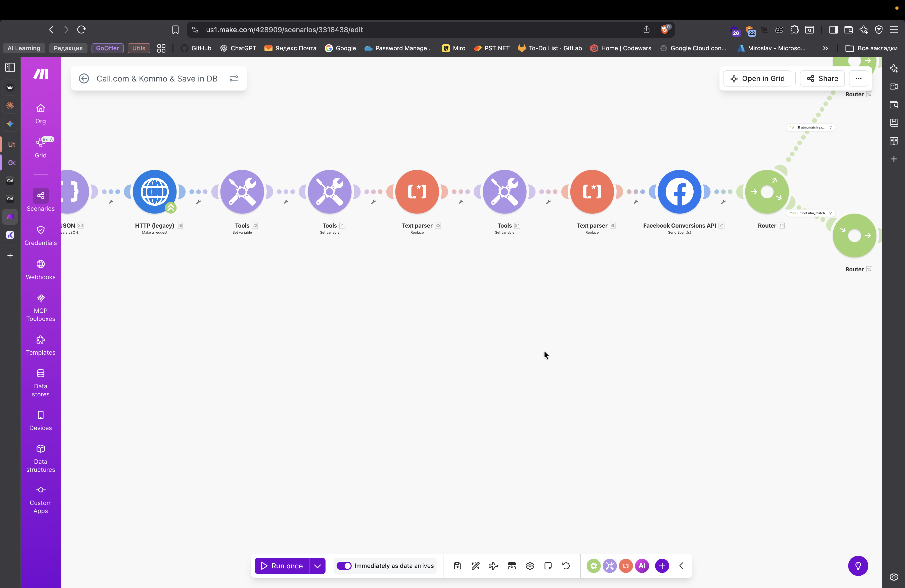Open scenario settings via the gear icon
Image resolution: width=905 pixels, height=588 pixels.
pos(530,566)
